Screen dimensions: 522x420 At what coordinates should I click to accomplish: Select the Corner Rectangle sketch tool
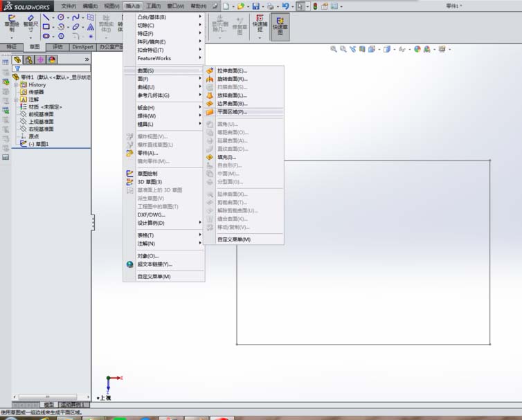[46, 26]
